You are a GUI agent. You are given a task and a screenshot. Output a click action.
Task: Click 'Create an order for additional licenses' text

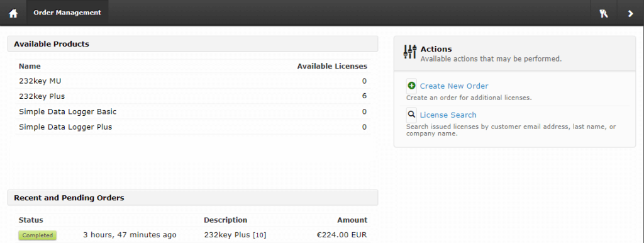(x=469, y=98)
